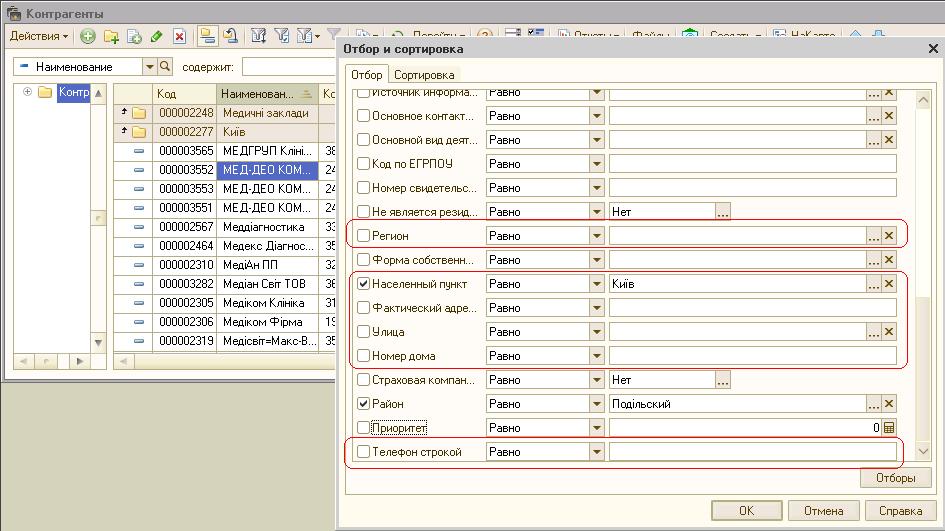The height and width of the screenshot is (531, 945).
Task: Click the green Add new item icon
Action: 88,36
